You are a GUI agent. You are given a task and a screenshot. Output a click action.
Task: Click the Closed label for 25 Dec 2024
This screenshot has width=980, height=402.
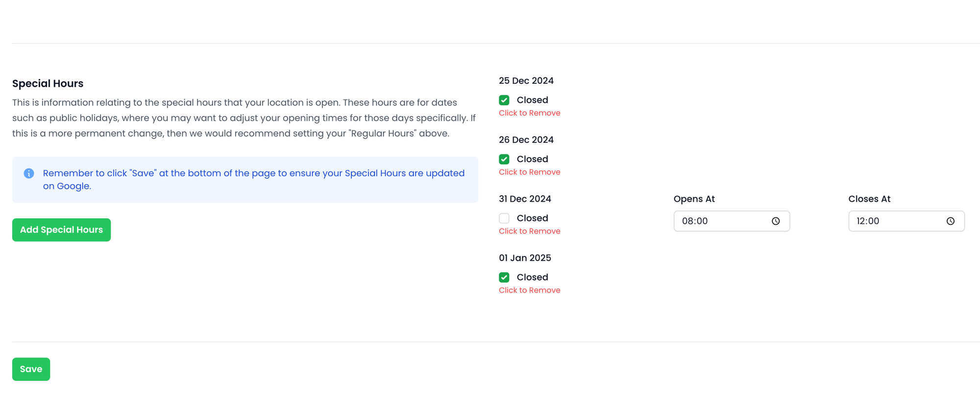[532, 100]
